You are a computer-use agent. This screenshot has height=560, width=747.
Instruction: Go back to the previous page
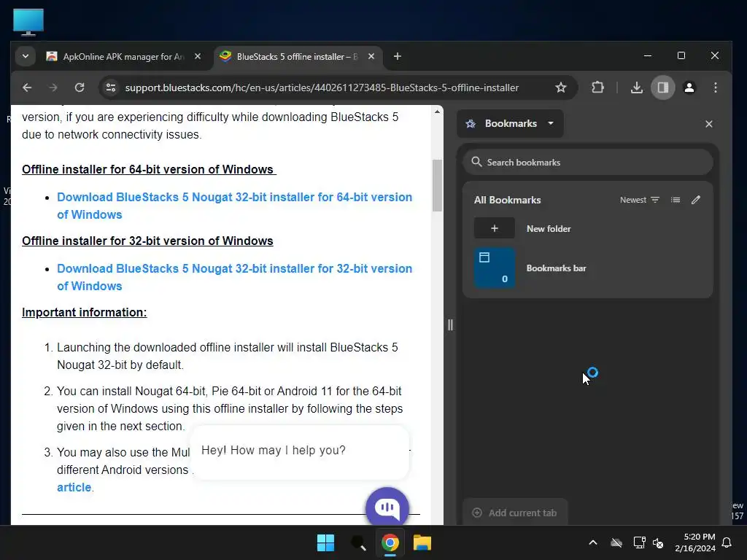27,87
